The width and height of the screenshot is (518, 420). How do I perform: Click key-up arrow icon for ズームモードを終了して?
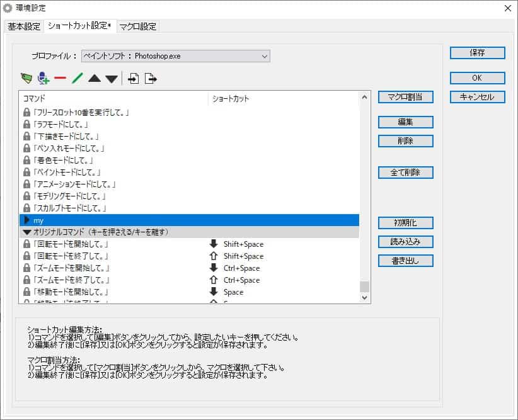click(214, 280)
